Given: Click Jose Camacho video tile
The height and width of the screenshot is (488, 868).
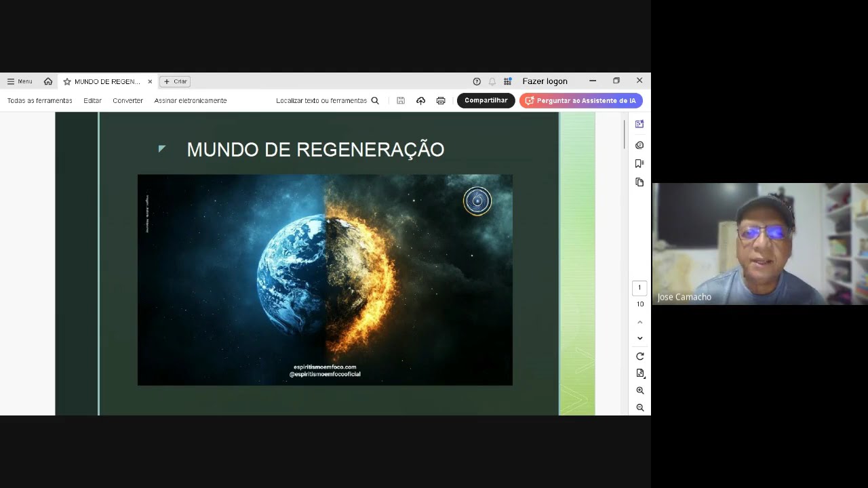Looking at the screenshot, I should (760, 244).
